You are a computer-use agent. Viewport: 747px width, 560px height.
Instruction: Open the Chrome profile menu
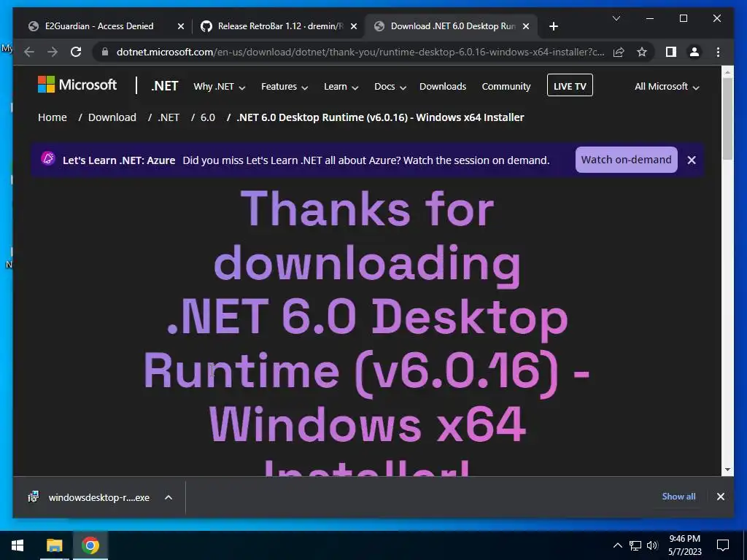point(694,52)
